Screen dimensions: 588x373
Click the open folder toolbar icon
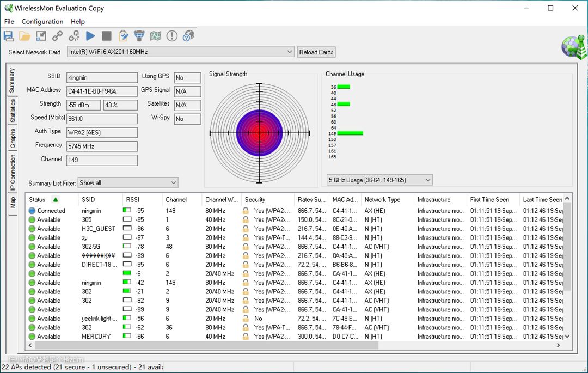pyautogui.click(x=25, y=36)
